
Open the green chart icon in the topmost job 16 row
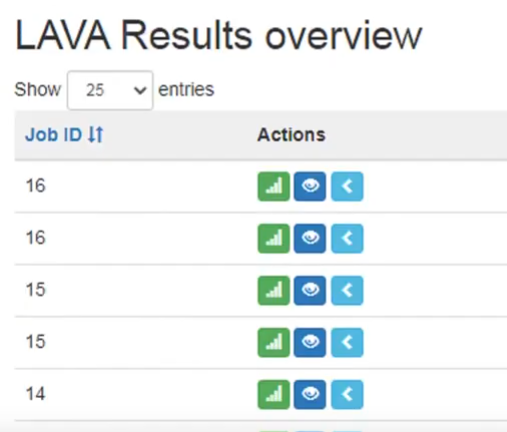click(x=274, y=186)
